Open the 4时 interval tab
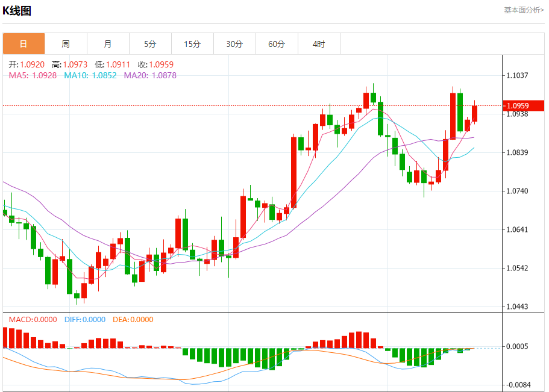Viewport: 549px width, 392px height. 319,44
